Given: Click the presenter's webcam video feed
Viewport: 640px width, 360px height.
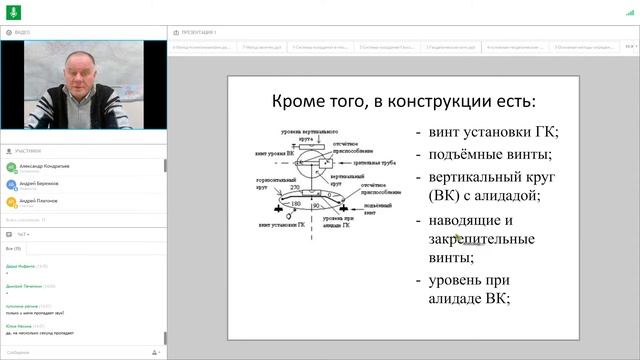Looking at the screenshot, I should point(84,84).
